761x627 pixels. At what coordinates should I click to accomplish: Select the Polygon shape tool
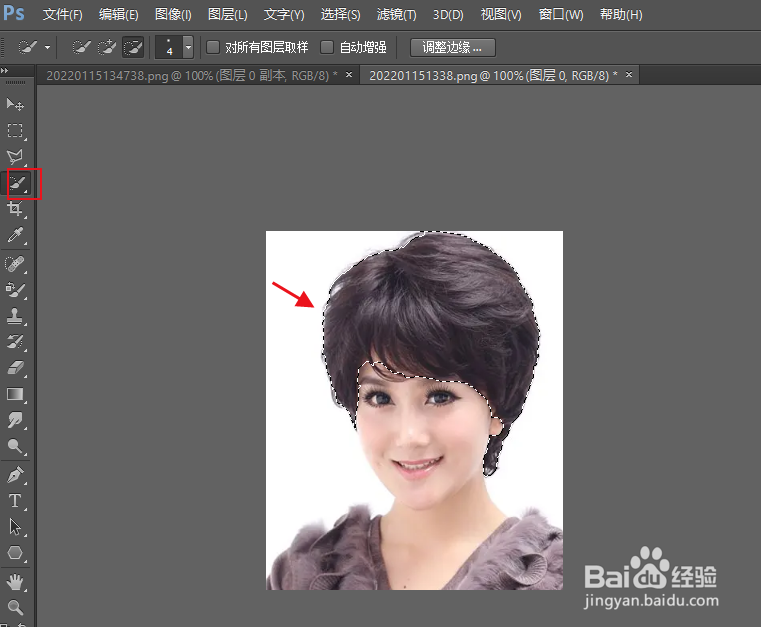[x=15, y=553]
